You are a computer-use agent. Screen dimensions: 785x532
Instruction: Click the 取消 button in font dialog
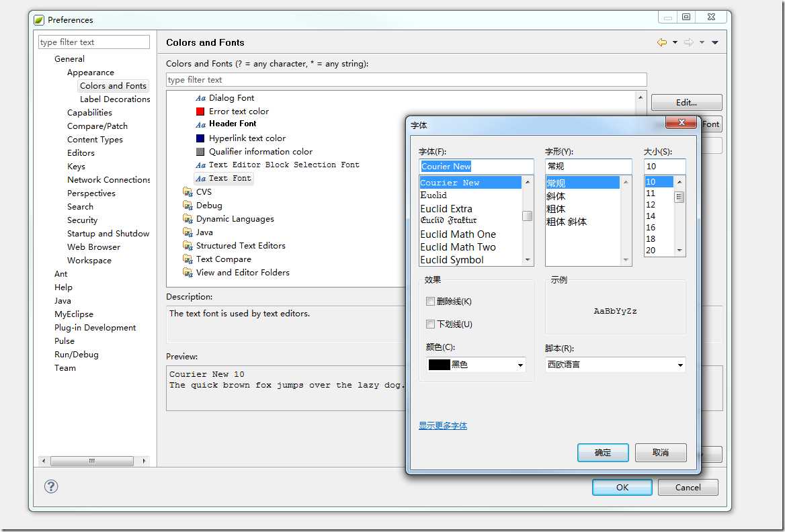(x=661, y=453)
